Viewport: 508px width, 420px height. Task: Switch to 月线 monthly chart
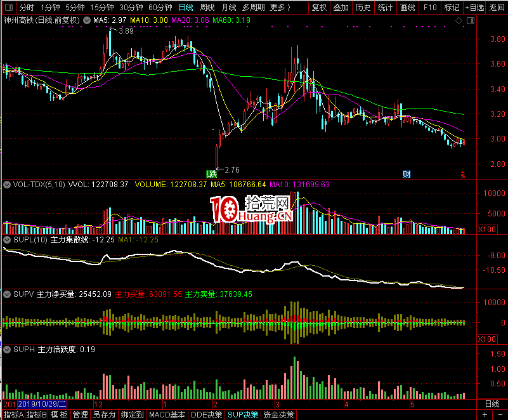tap(228, 7)
